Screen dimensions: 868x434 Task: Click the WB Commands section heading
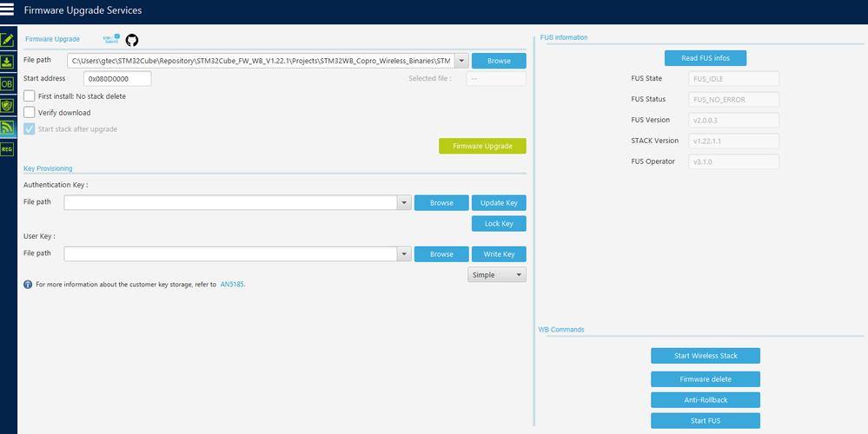click(x=560, y=330)
